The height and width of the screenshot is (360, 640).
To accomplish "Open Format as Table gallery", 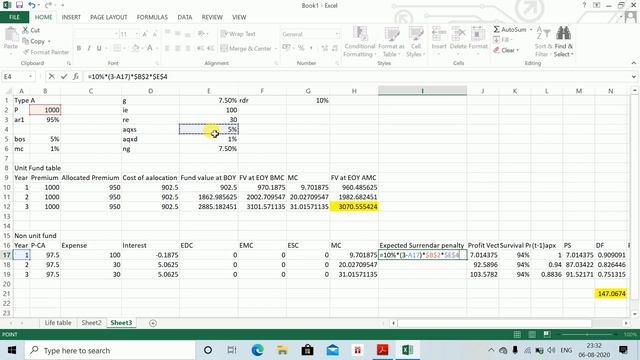I will tap(391, 42).
